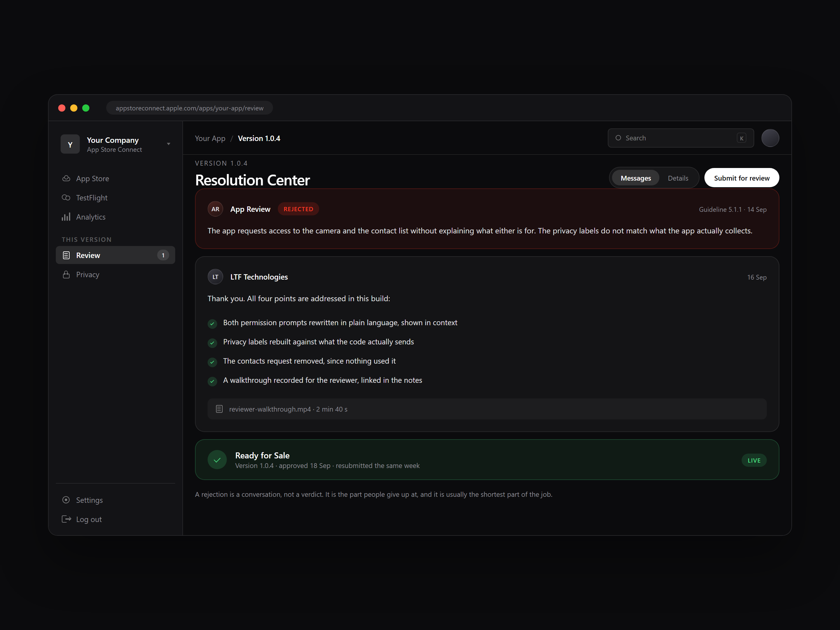Click the REJECTED status badge
The width and height of the screenshot is (840, 630).
(298, 209)
